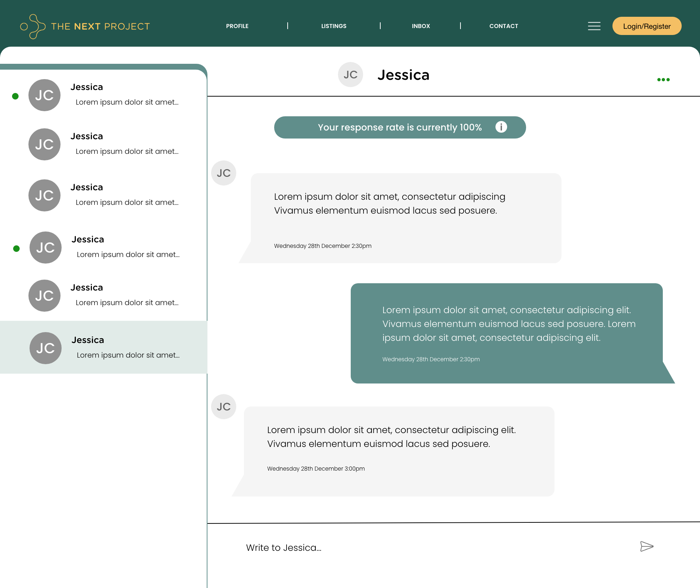The image size is (700, 588).
Task: Open the three-dot conversation options menu
Action: coord(663,79)
